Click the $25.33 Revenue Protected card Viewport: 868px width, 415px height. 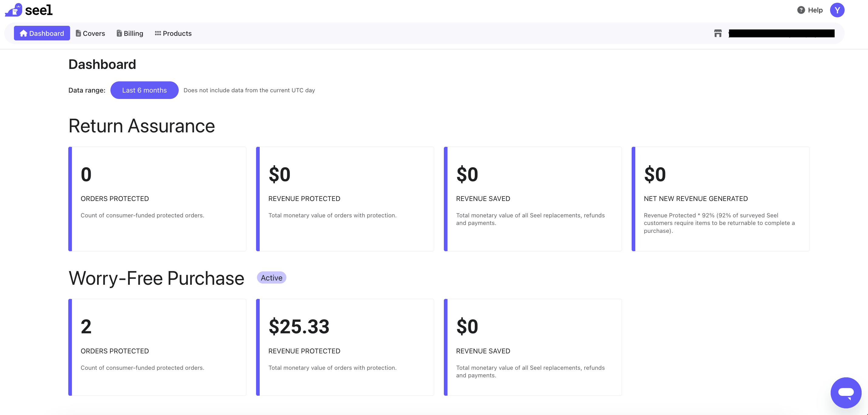345,347
